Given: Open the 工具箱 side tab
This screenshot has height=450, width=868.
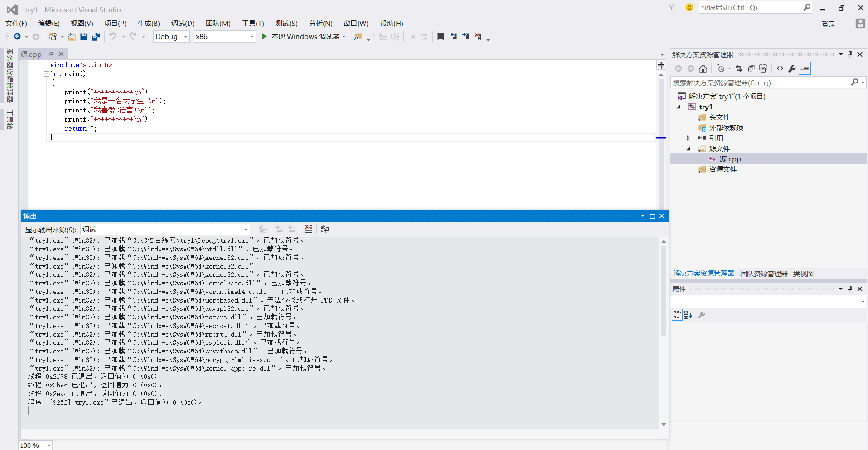Looking at the screenshot, I should tap(9, 120).
